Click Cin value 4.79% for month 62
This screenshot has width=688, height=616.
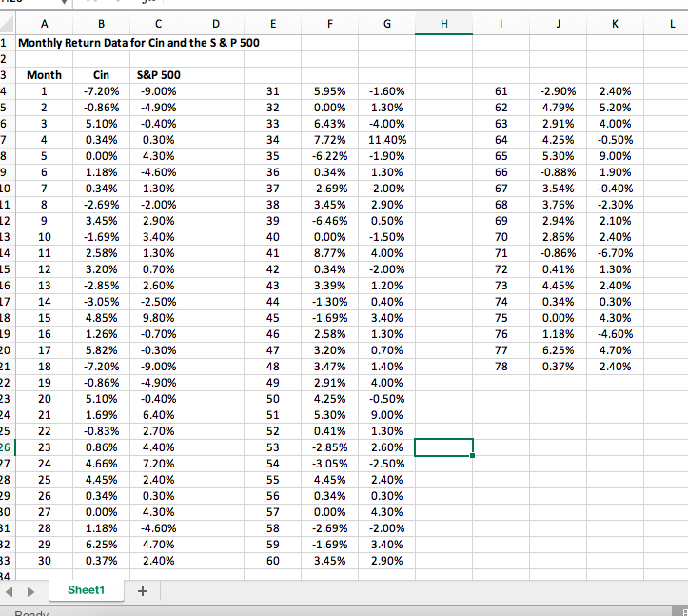tap(559, 108)
